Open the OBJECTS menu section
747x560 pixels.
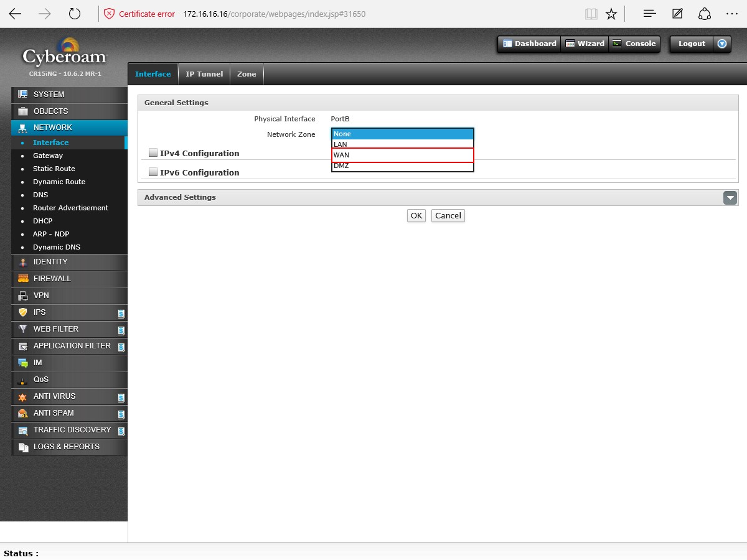pyautogui.click(x=69, y=111)
